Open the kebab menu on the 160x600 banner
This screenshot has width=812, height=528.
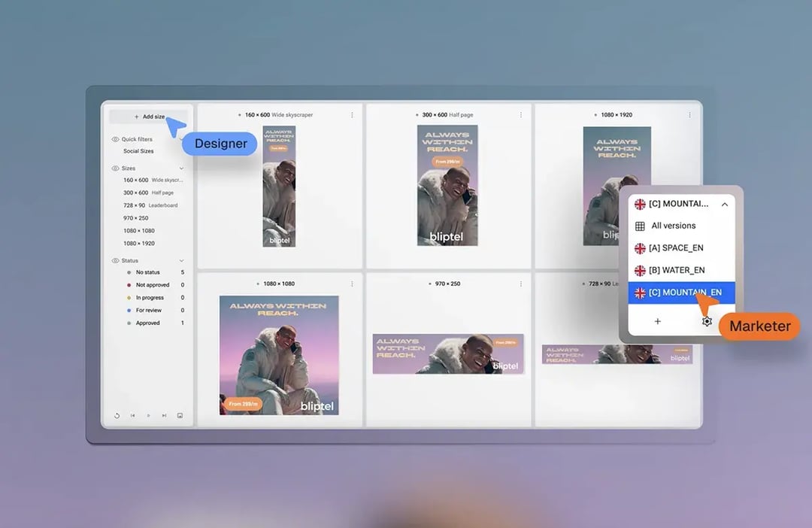353,114
